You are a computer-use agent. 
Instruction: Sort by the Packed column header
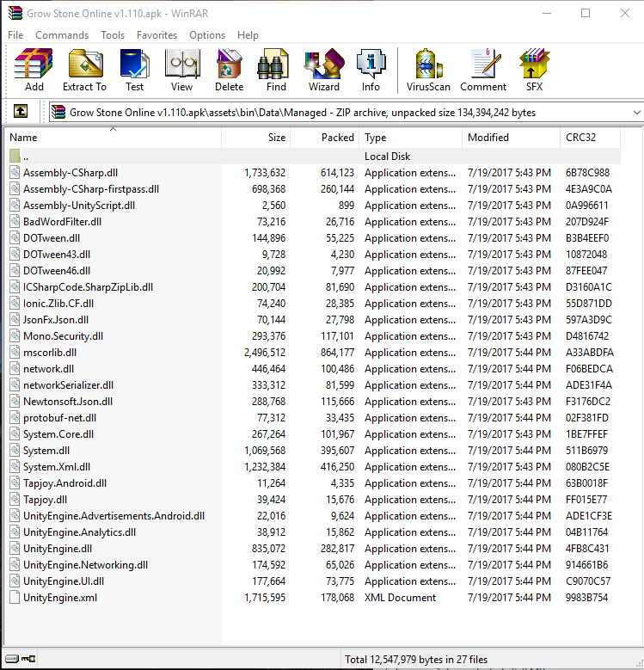[324, 138]
